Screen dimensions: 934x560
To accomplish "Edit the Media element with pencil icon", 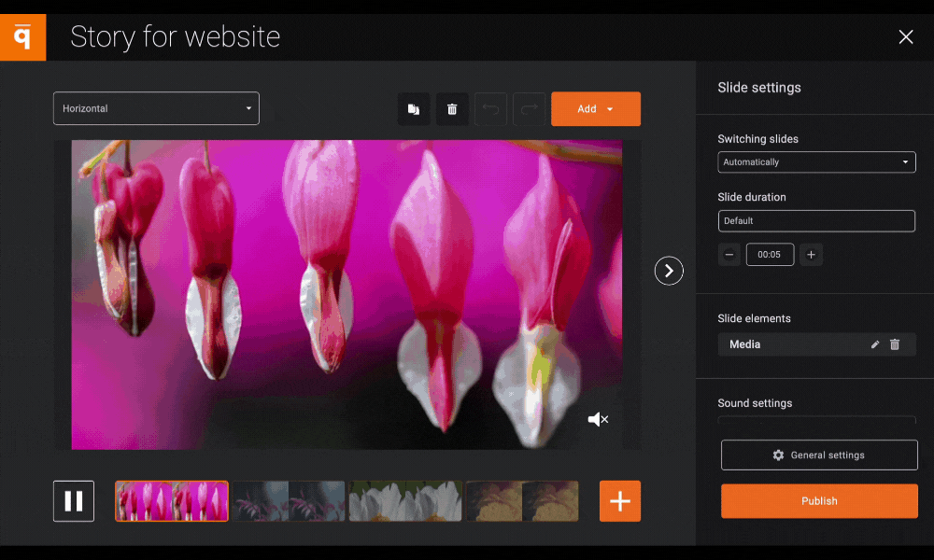I will pyautogui.click(x=875, y=344).
